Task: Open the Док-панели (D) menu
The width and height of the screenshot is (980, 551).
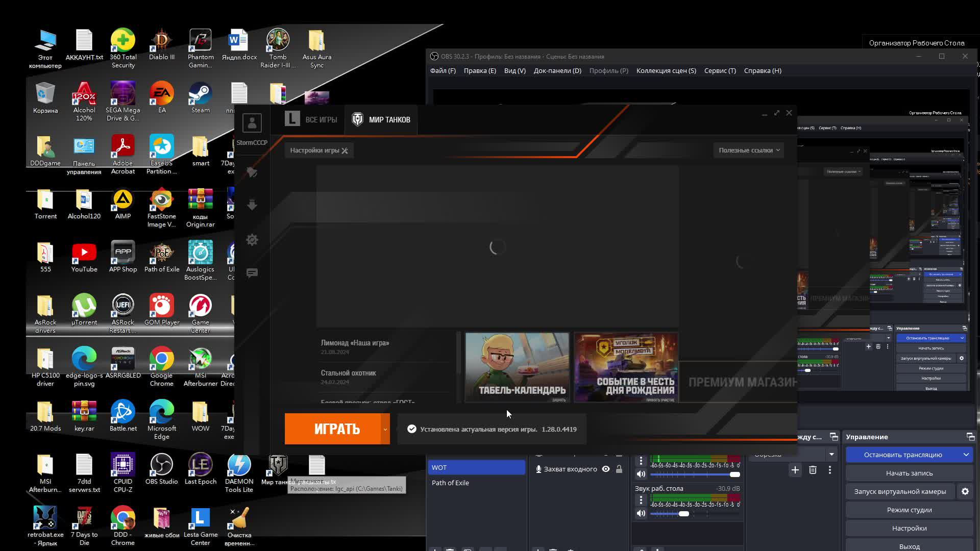Action: point(557,70)
